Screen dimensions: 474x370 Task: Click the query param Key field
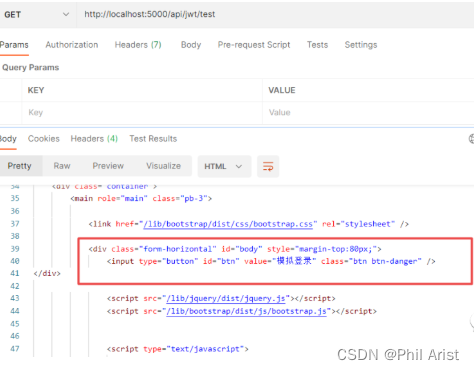(x=142, y=112)
